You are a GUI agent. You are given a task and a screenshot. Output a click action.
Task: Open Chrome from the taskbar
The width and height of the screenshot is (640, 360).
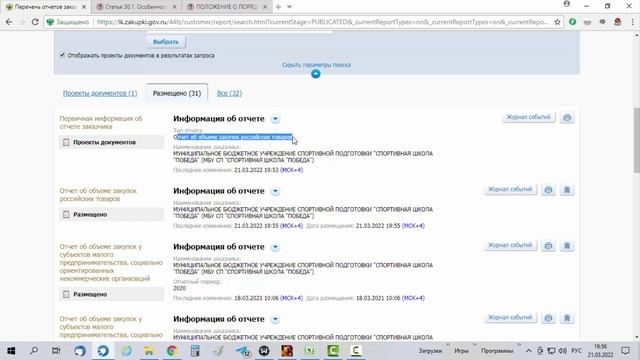[172, 351]
